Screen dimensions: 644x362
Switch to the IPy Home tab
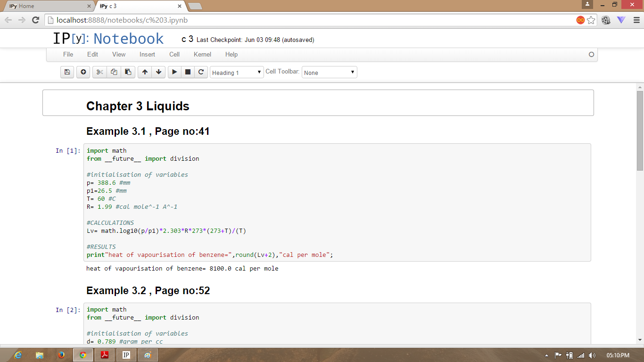[47, 6]
